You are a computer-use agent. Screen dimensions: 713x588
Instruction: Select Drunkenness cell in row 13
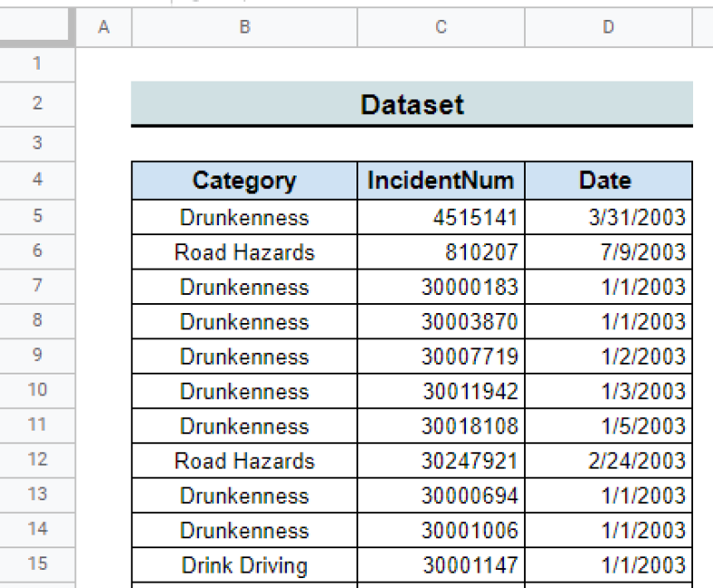coord(244,496)
